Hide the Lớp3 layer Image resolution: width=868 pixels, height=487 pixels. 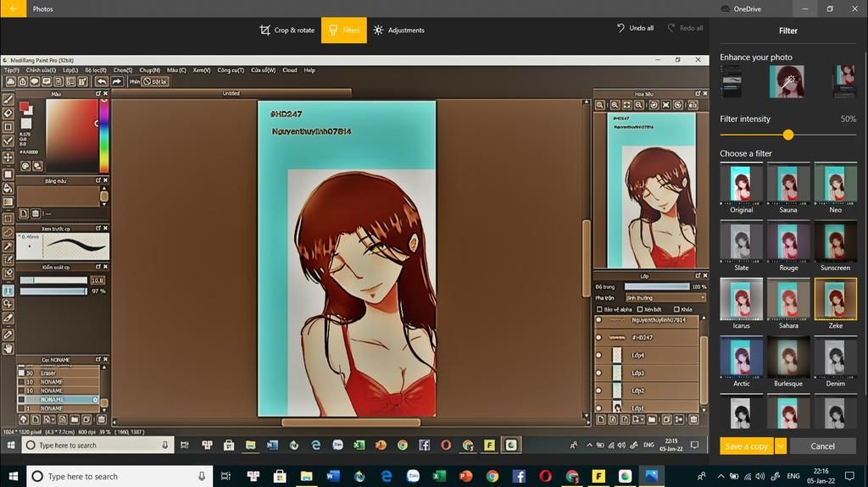point(598,373)
